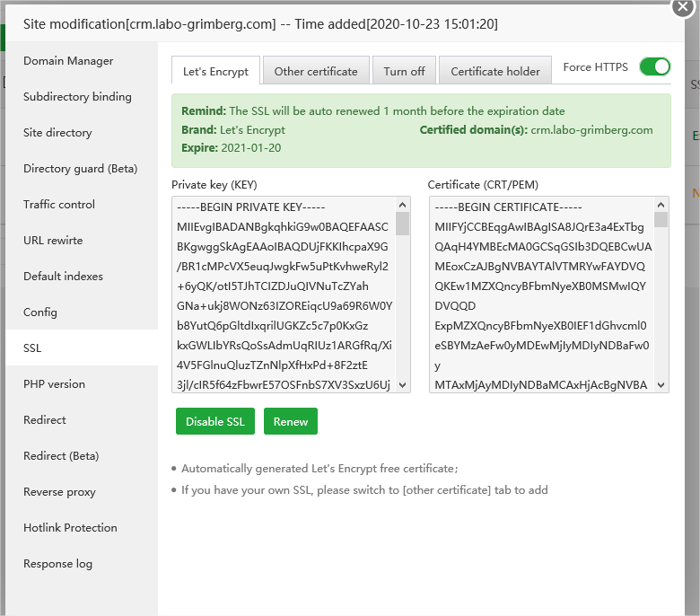
Task: Select URL rewrite in the sidebar
Action: [53, 241]
